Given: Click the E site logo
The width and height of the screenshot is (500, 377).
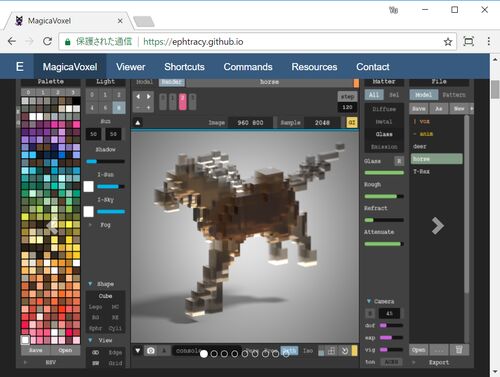Looking at the screenshot, I should [20, 67].
